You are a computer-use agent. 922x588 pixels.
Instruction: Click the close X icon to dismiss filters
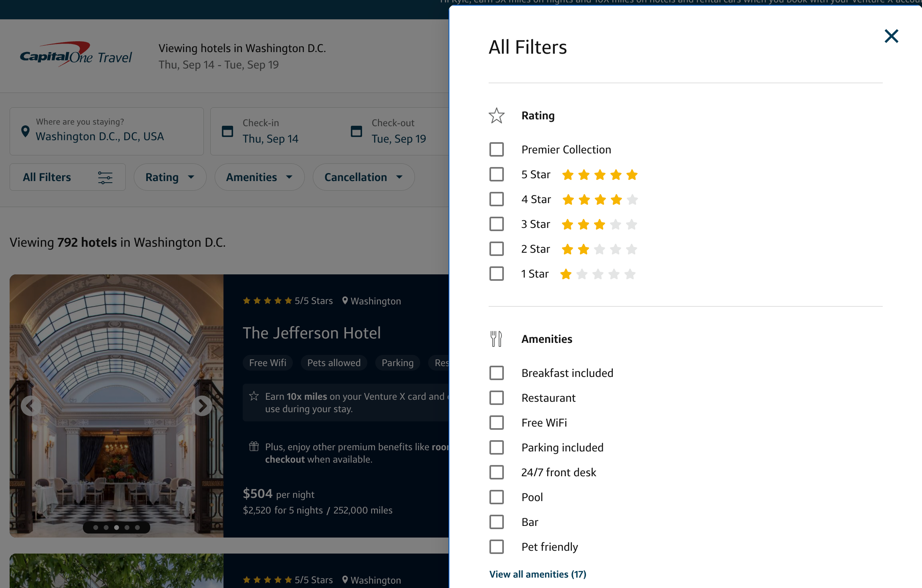pyautogui.click(x=891, y=36)
